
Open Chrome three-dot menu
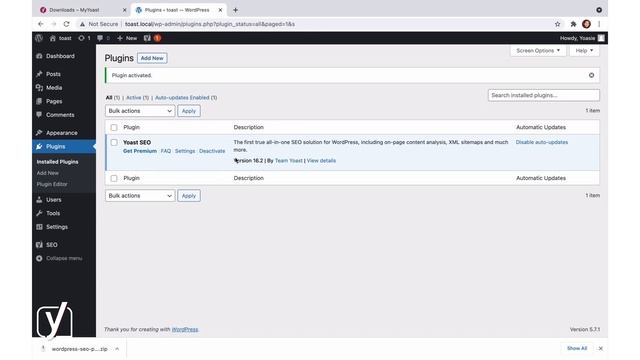(599, 24)
